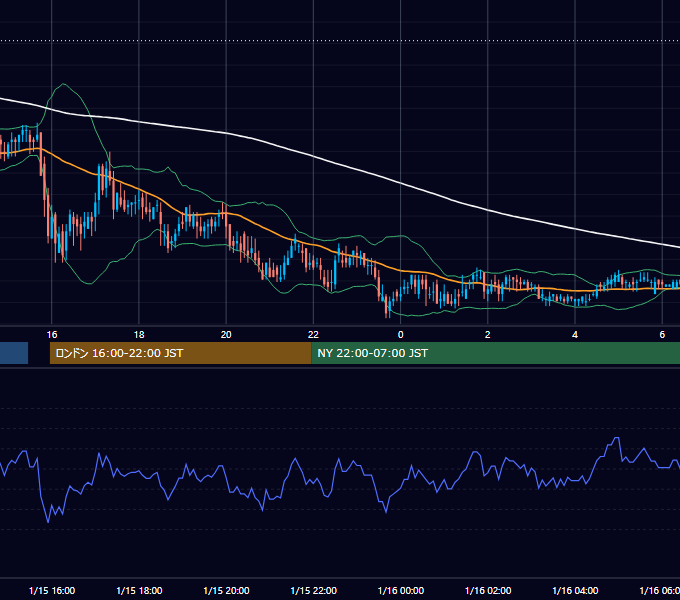Click the '16' hour label on price chart axis
680x600 pixels.
pyautogui.click(x=52, y=335)
